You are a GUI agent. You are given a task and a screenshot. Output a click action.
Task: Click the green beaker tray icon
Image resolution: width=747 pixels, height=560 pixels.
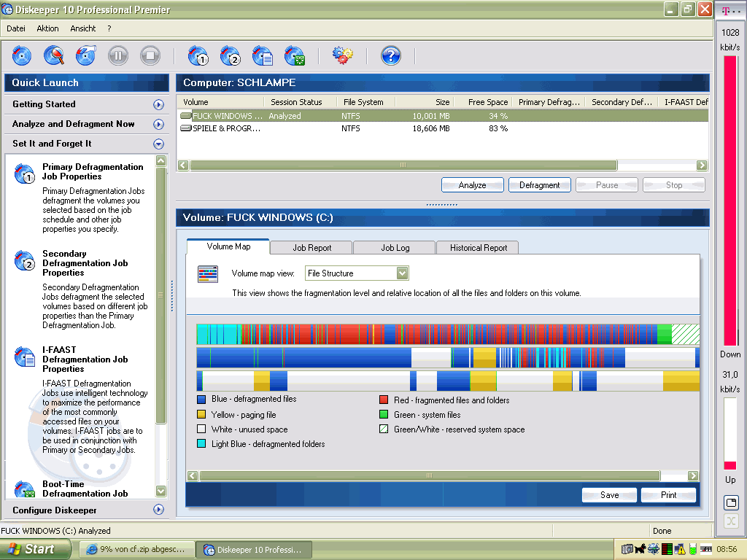693,550
